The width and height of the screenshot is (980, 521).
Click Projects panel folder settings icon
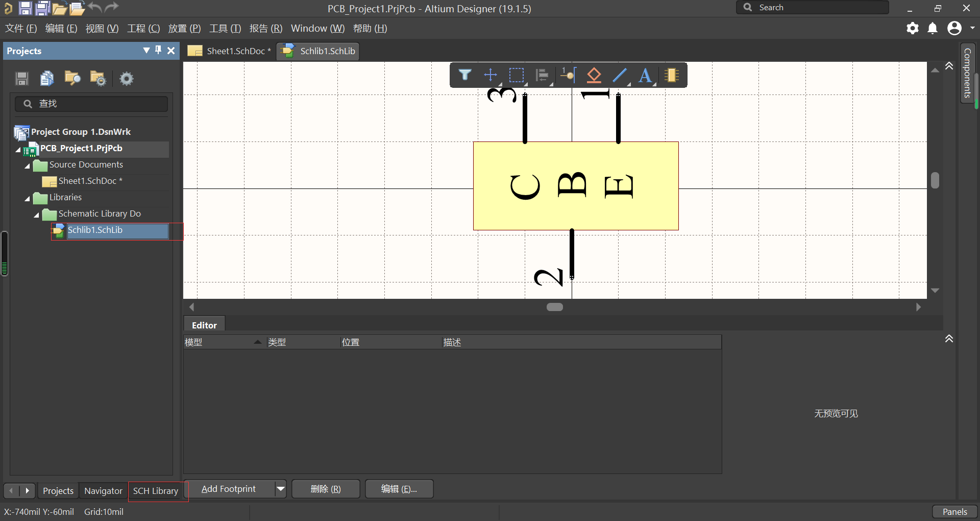coord(98,78)
